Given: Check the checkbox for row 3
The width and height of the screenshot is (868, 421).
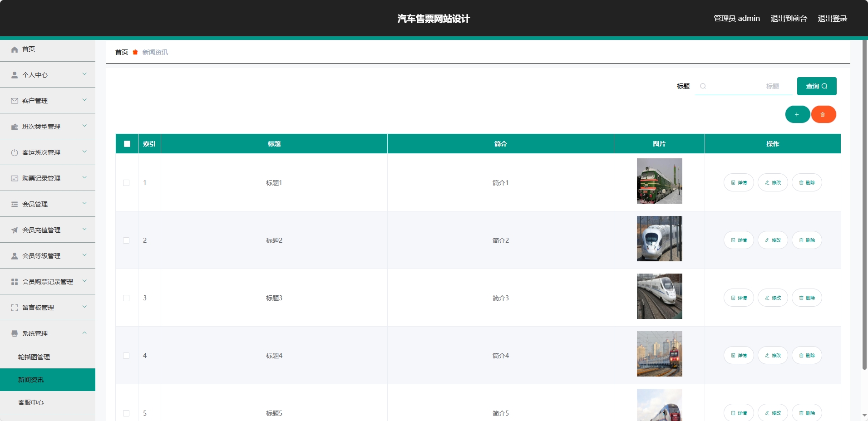Looking at the screenshot, I should pos(126,298).
